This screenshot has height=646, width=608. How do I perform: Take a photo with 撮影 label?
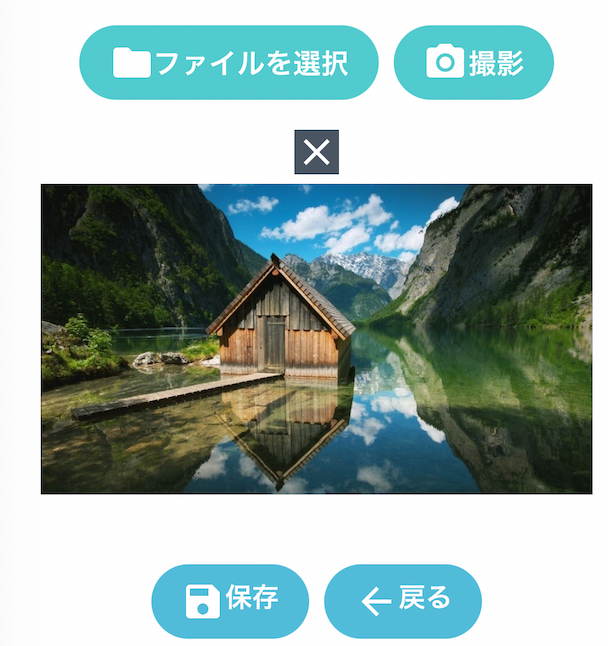[496, 63]
